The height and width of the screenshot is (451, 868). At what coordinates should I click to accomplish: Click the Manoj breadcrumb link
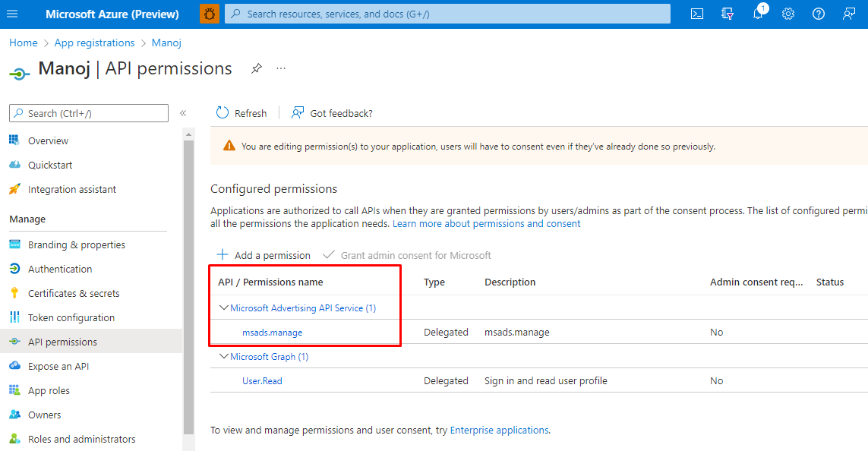[x=166, y=43]
